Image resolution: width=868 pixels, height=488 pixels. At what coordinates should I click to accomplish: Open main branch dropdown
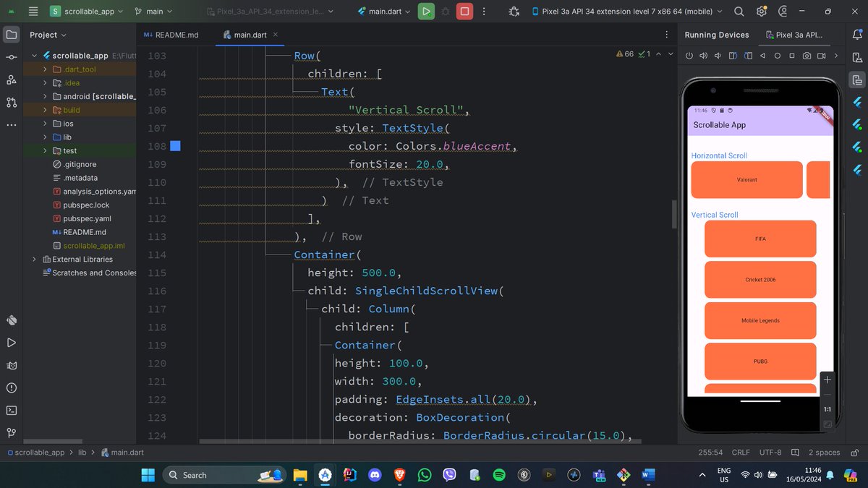tap(153, 12)
